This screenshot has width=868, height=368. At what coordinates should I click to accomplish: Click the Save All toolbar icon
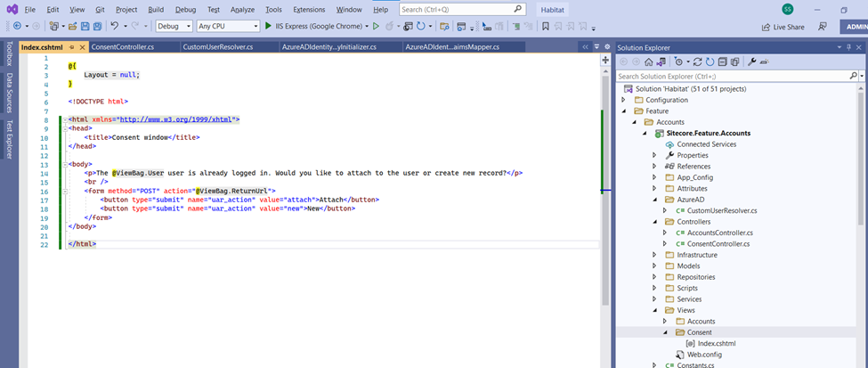(x=97, y=26)
